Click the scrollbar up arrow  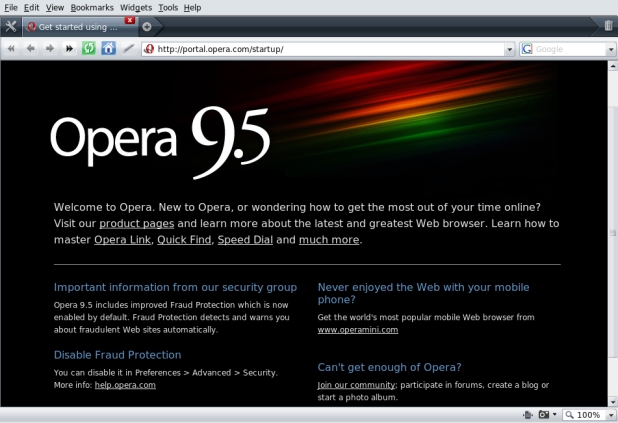click(612, 66)
